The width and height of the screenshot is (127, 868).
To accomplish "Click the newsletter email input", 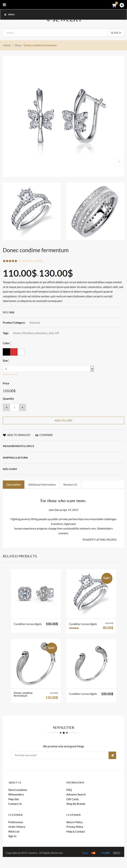I will coord(60,755).
